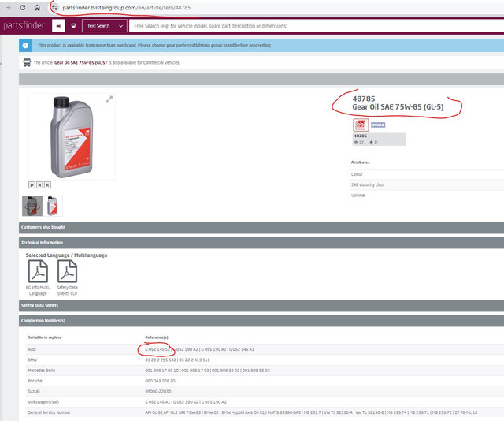Click the Audi row label
The height and width of the screenshot is (421, 504).
(32, 349)
